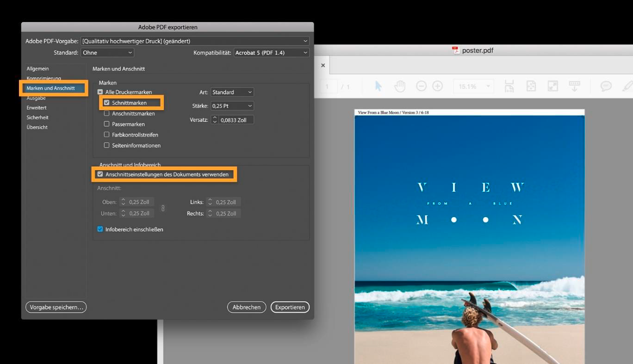Viewport: 633px width, 364px height.
Task: Click the Vorgabe speichern button
Action: coord(56,307)
